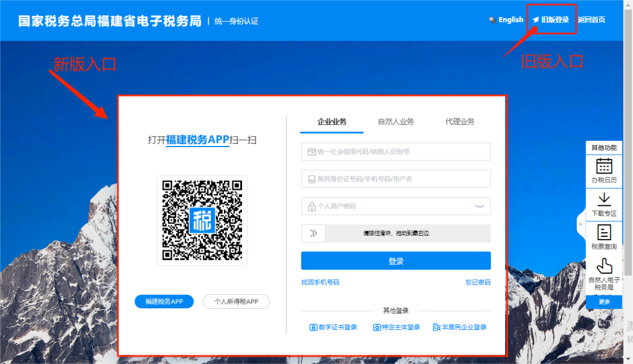Toggle password visibility eye icon

[479, 206]
